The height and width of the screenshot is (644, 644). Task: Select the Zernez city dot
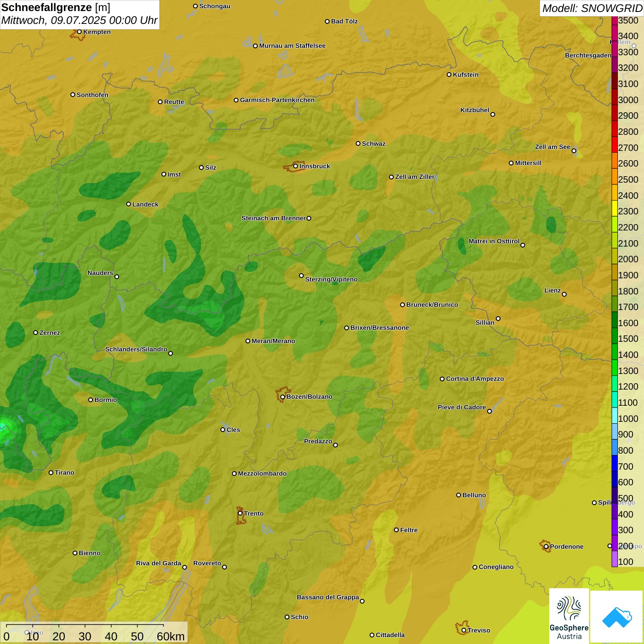[36, 333]
